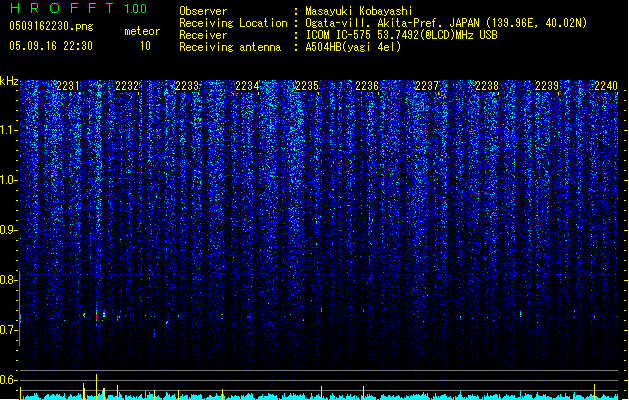Click the tallest yellow meteor echo spike
629x400 pixels.
pyautogui.click(x=96, y=387)
